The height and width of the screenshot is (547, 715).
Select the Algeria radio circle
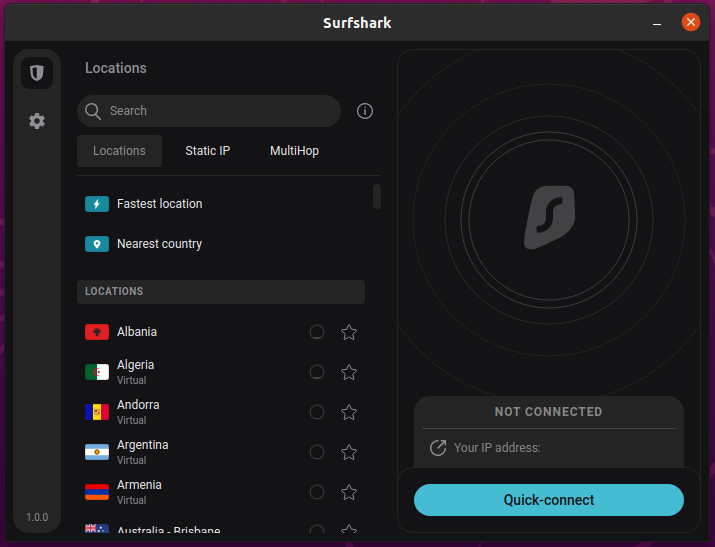coord(317,372)
